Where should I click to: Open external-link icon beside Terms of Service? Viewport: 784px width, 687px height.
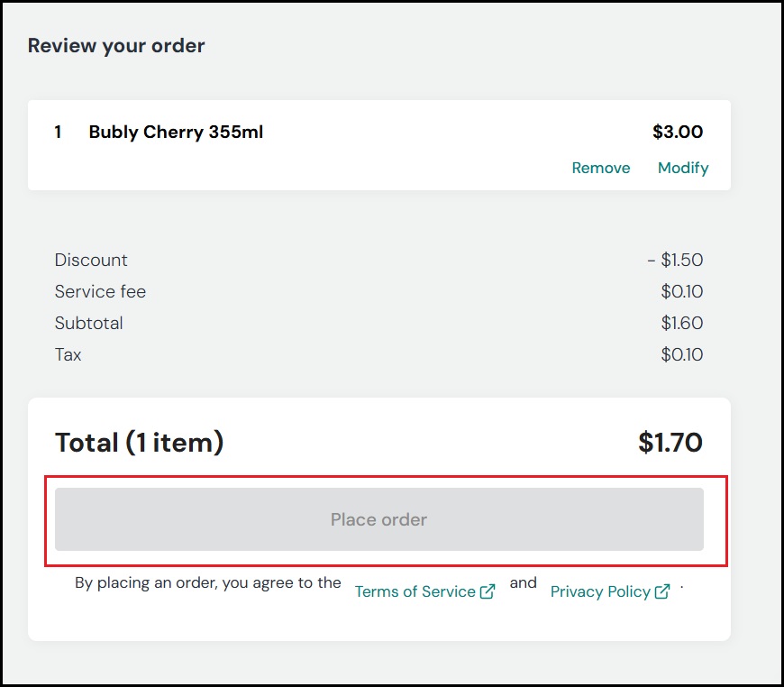tap(488, 591)
